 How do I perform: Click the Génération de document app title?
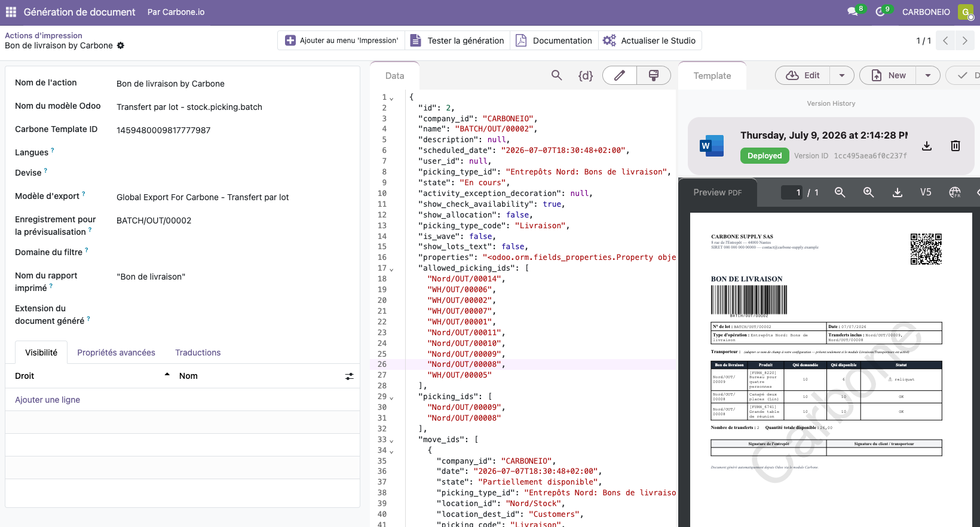point(79,12)
